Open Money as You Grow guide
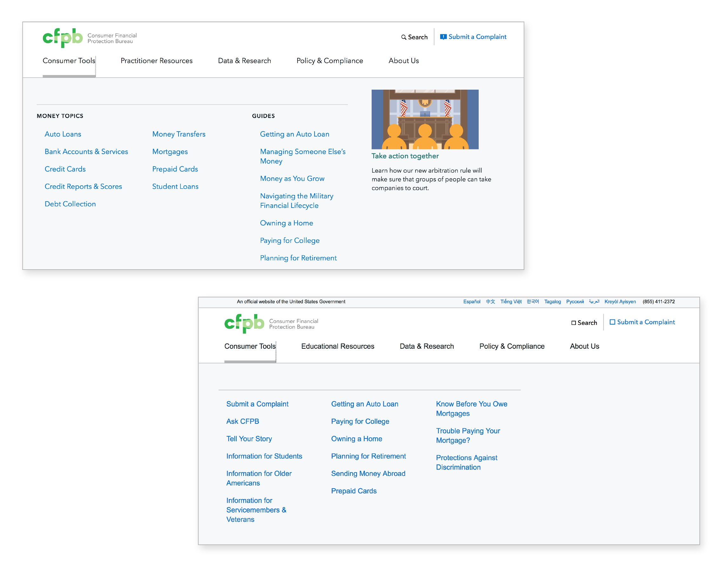Image resolution: width=728 pixels, height=570 pixels. (x=292, y=179)
